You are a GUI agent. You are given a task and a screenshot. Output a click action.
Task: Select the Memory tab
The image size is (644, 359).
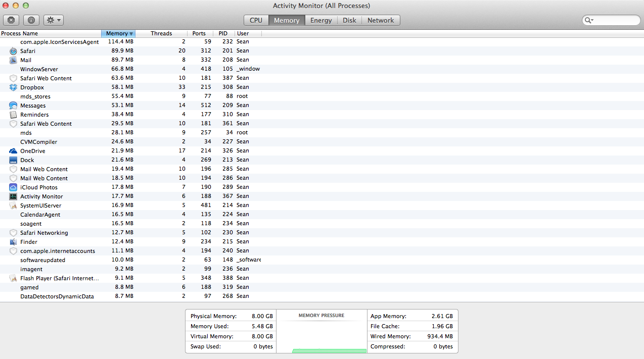coord(287,20)
